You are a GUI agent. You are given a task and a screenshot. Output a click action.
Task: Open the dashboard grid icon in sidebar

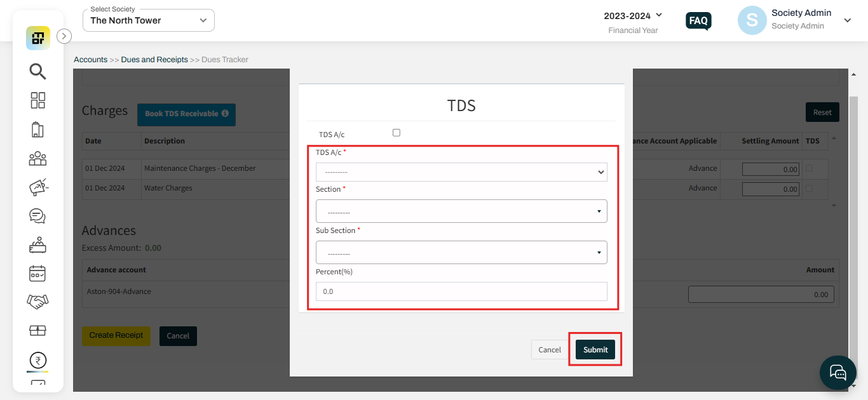[x=37, y=100]
